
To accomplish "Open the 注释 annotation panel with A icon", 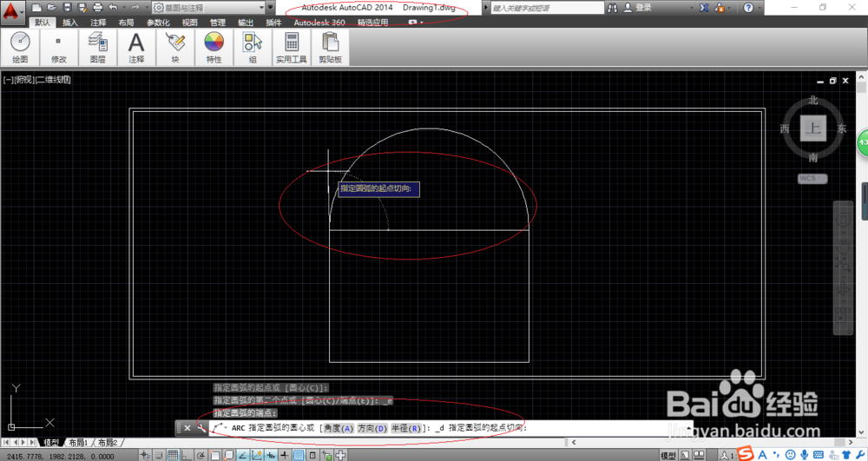I will click(x=136, y=47).
